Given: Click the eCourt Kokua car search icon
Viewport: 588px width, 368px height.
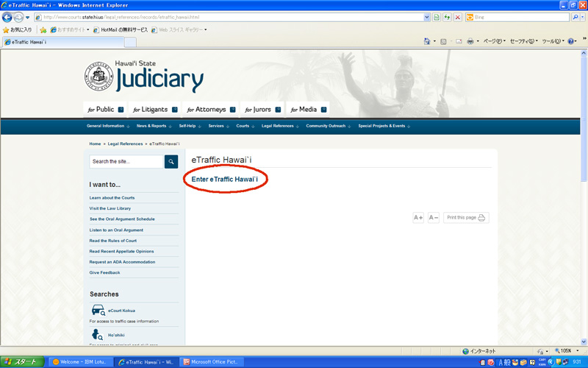Looking at the screenshot, I should click(98, 310).
